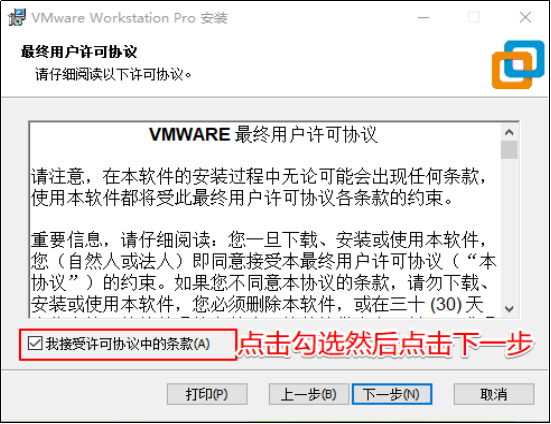Click the VMWARE 最终用户许可协议 heading in text box
Image resolution: width=551 pixels, height=424 pixels.
tap(263, 135)
